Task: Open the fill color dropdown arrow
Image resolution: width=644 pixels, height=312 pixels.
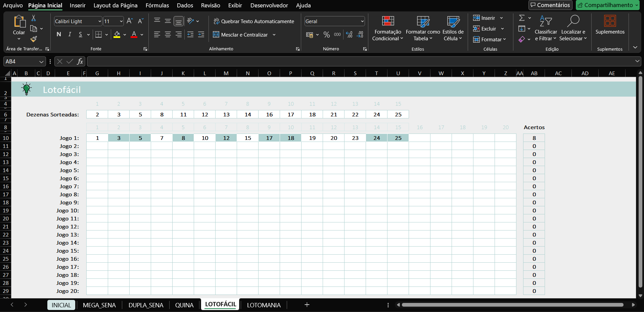Action: pos(125,35)
